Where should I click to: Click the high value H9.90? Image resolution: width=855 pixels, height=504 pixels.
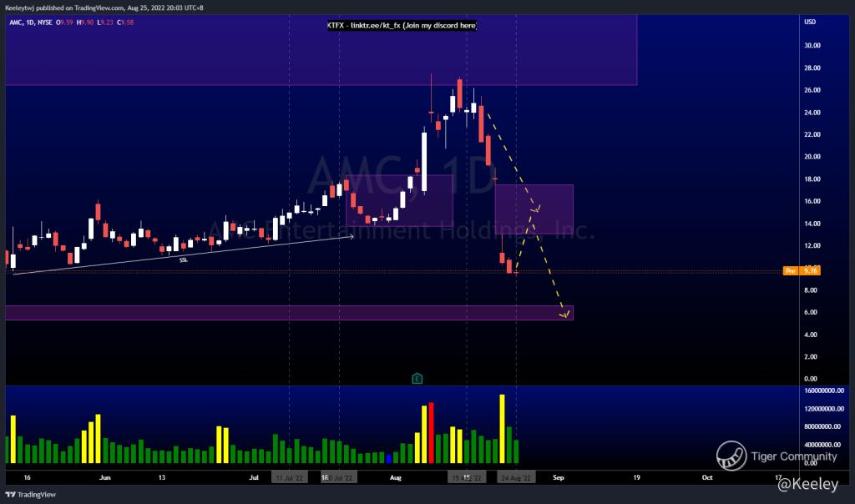[85, 23]
